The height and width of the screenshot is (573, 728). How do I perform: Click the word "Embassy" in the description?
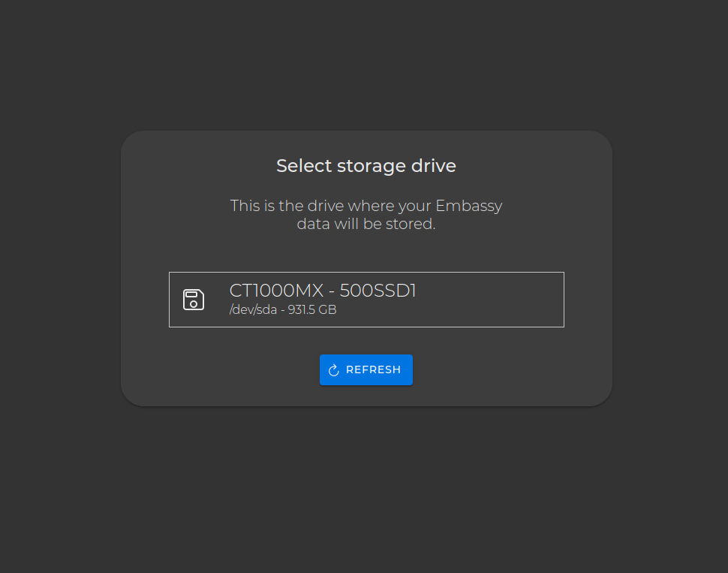469,206
